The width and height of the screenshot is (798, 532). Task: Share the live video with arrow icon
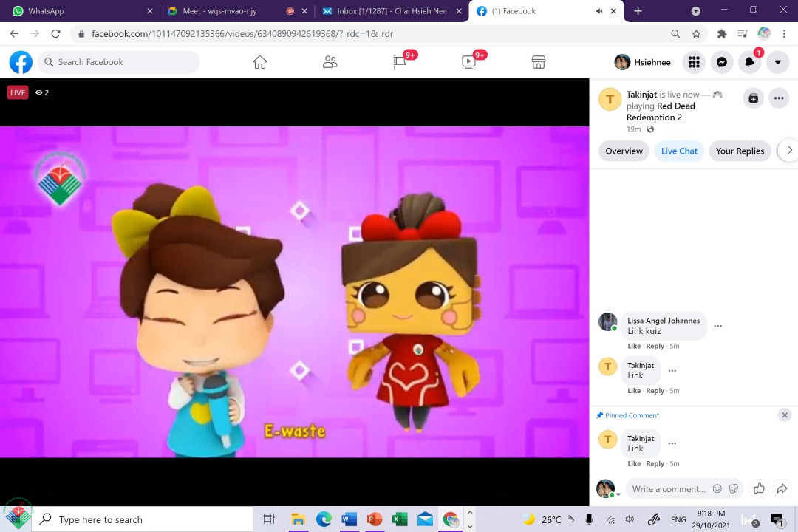782,488
